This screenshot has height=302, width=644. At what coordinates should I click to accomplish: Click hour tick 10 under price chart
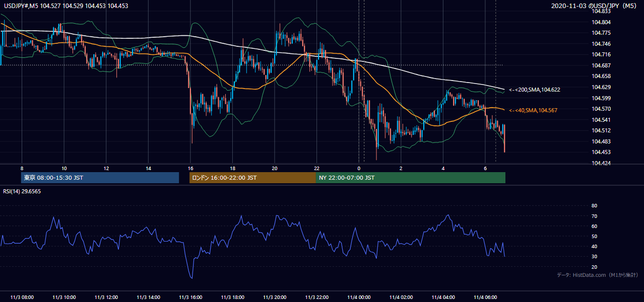[64, 168]
